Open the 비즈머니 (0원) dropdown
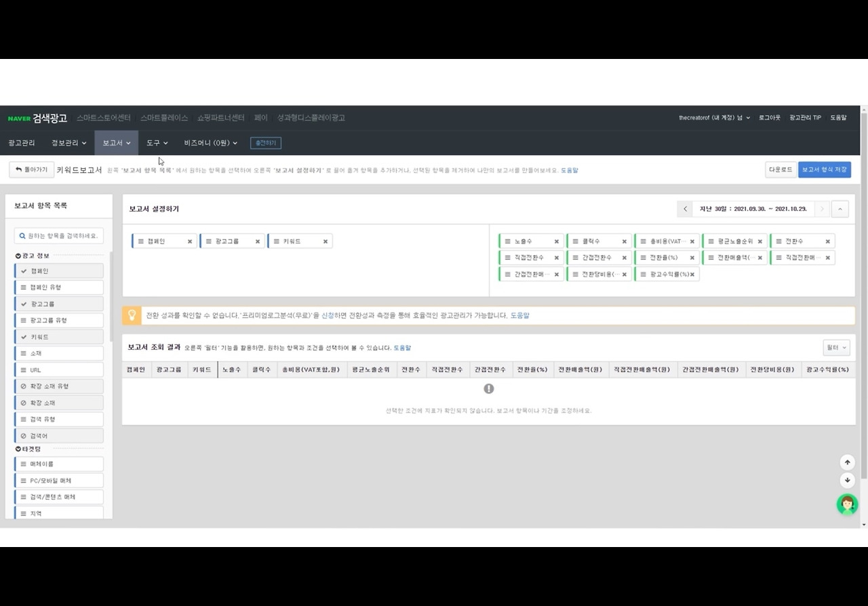The image size is (868, 606). coord(211,143)
